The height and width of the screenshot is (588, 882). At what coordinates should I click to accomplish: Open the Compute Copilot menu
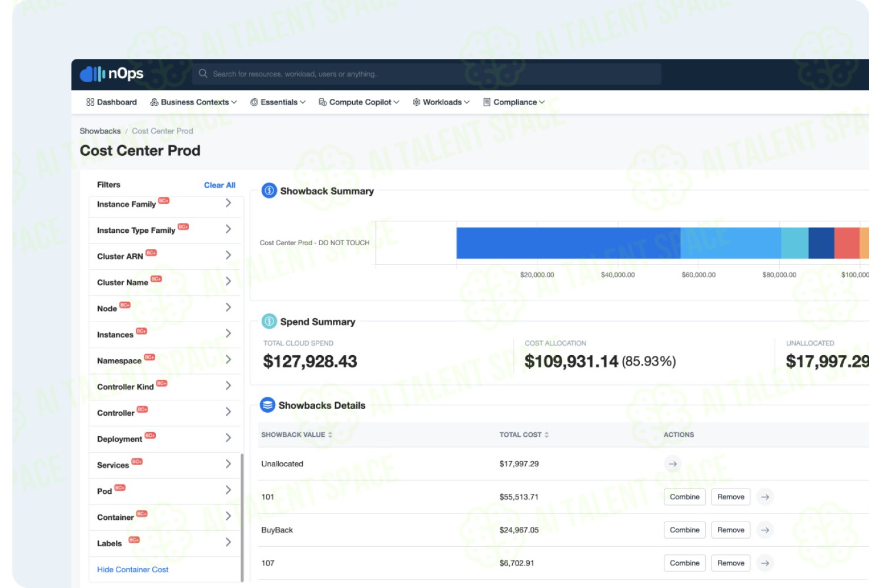359,102
